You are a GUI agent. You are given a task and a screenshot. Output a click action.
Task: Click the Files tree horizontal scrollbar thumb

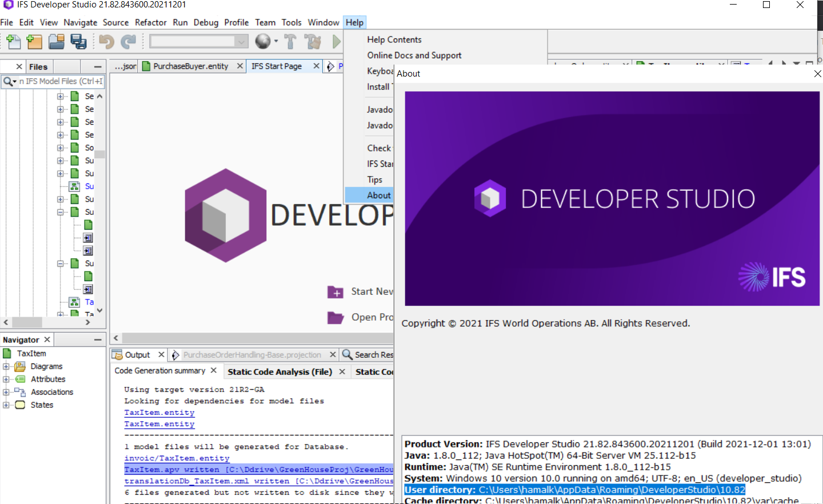27,322
